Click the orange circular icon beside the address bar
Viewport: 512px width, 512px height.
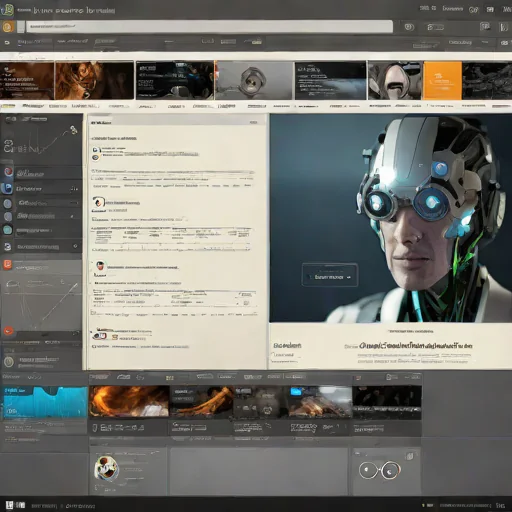point(8,27)
